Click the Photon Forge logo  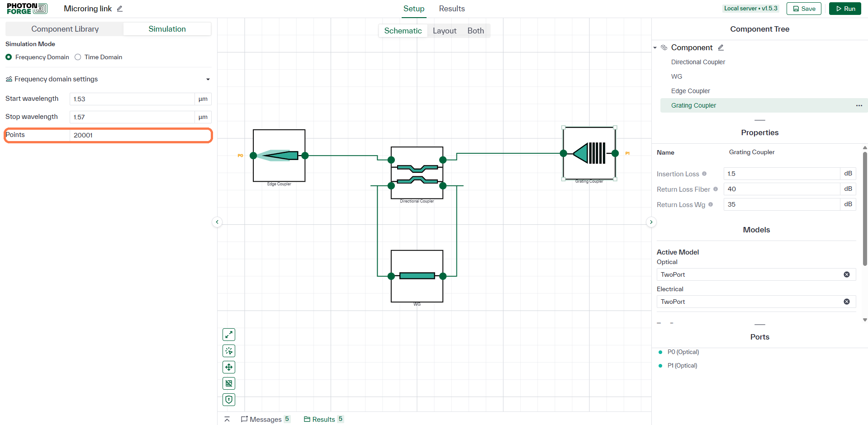[27, 9]
